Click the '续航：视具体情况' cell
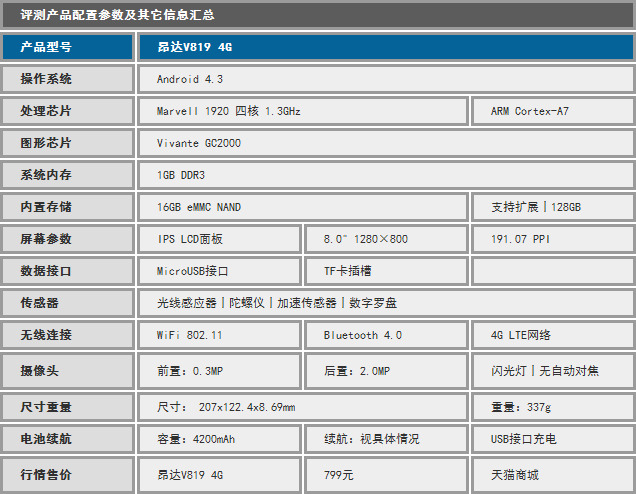The image size is (636, 494). (x=387, y=439)
